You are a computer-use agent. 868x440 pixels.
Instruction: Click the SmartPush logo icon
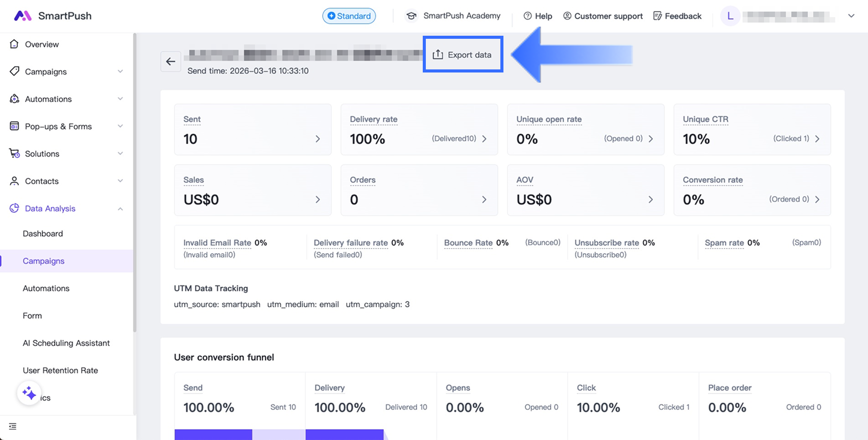click(x=22, y=16)
